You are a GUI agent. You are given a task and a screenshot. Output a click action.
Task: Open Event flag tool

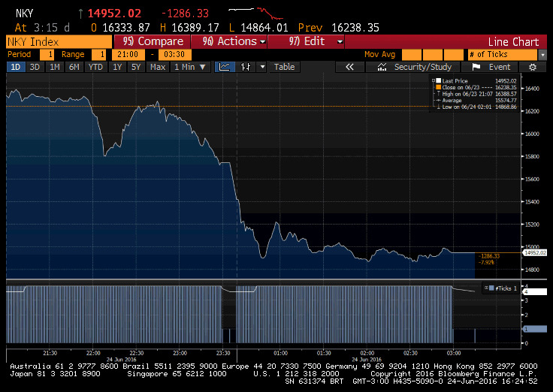(x=491, y=67)
